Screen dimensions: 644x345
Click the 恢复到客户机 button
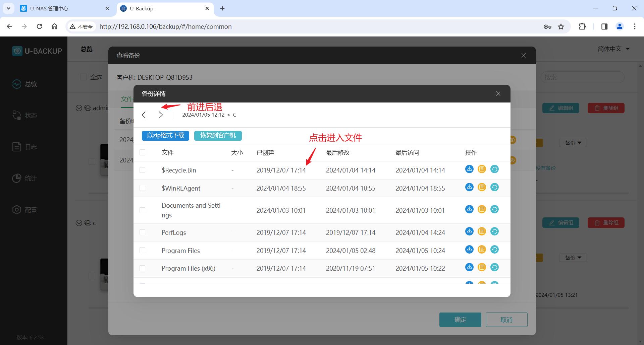point(218,136)
